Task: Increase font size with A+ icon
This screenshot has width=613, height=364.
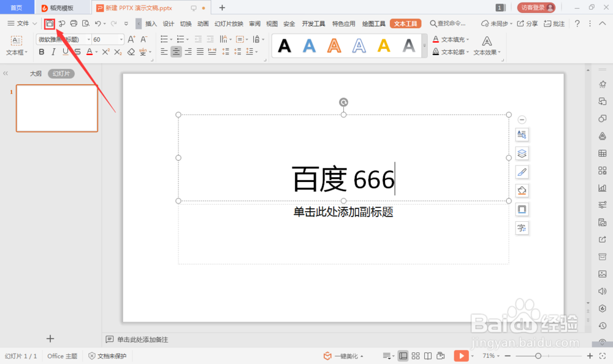Action: pos(131,39)
